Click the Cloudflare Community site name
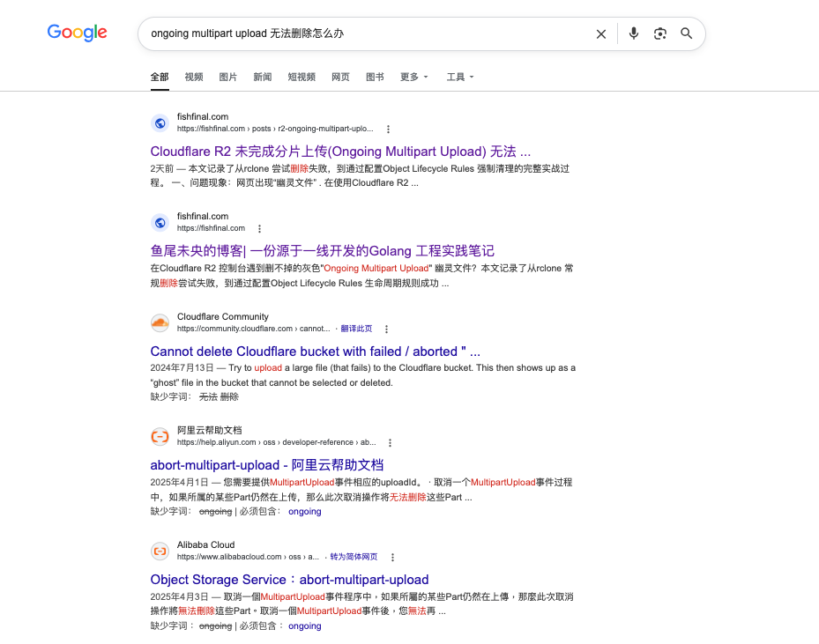 [x=222, y=316]
